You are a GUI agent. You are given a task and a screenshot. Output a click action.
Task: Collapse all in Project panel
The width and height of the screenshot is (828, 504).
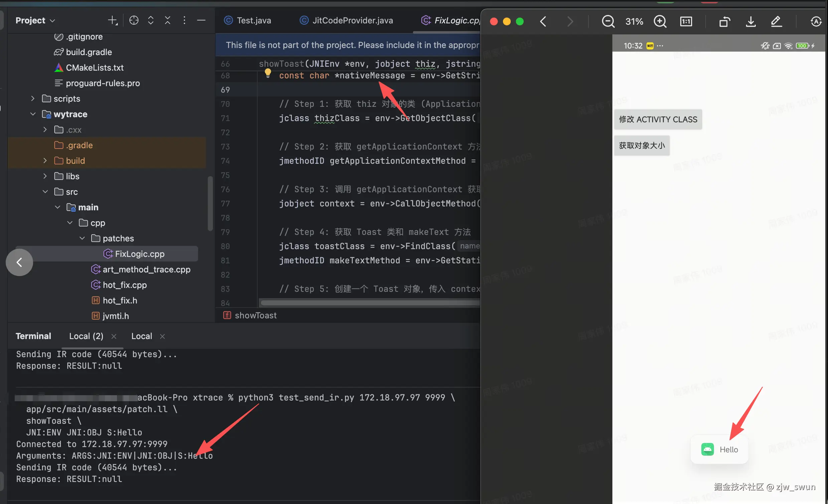167,20
